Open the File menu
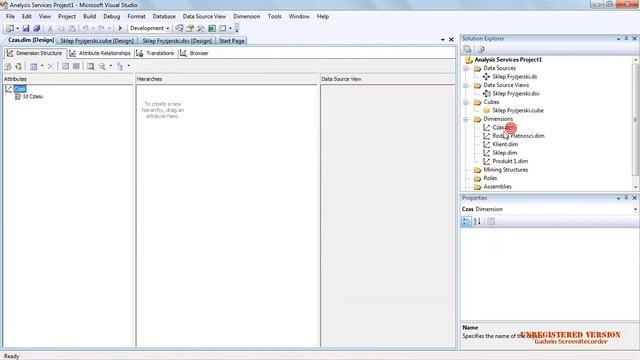640x360 pixels. pyautogui.click(x=10, y=16)
